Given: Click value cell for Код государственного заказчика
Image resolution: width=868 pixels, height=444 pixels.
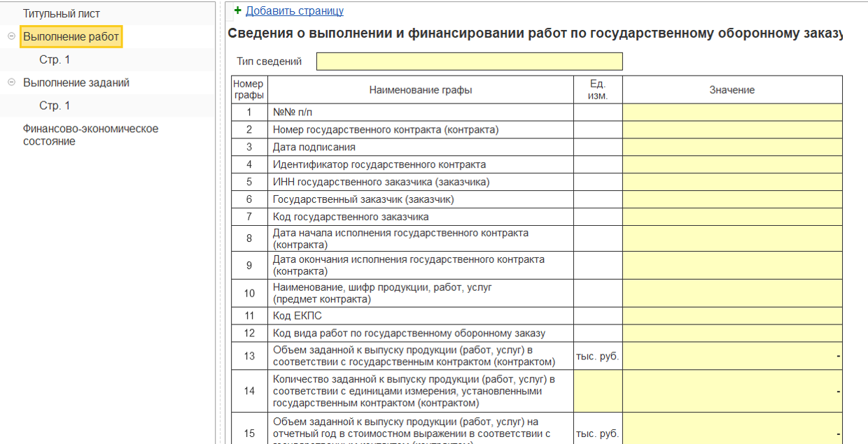Looking at the screenshot, I should click(732, 217).
